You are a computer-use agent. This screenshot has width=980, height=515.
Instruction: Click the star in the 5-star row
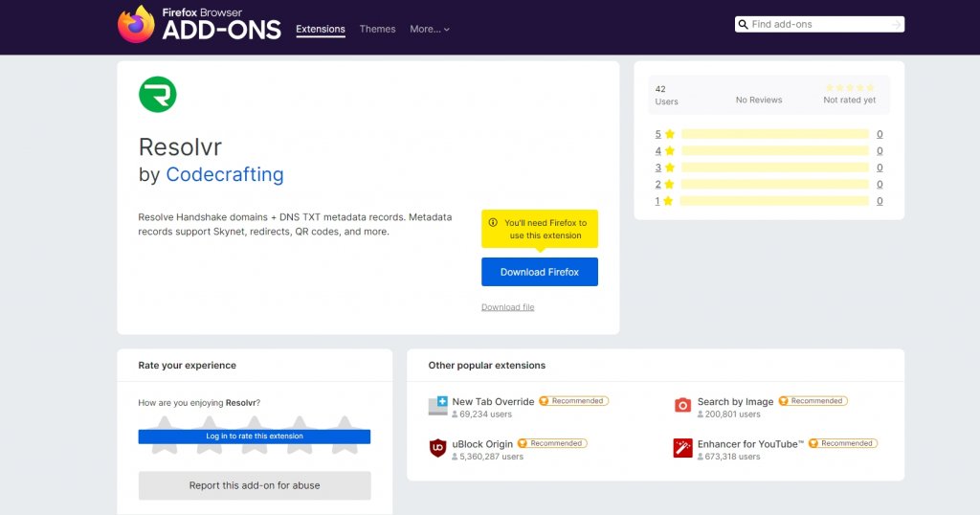(x=670, y=134)
